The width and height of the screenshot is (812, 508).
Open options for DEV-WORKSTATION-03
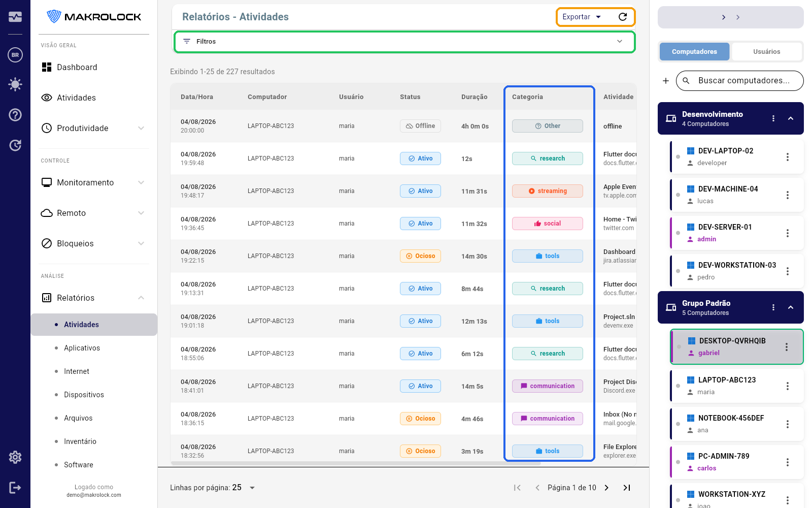click(x=788, y=271)
